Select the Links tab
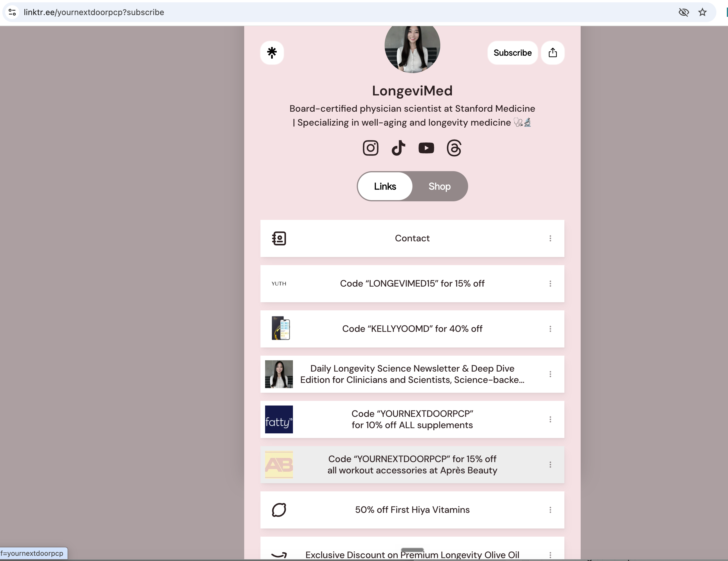 [x=385, y=186]
